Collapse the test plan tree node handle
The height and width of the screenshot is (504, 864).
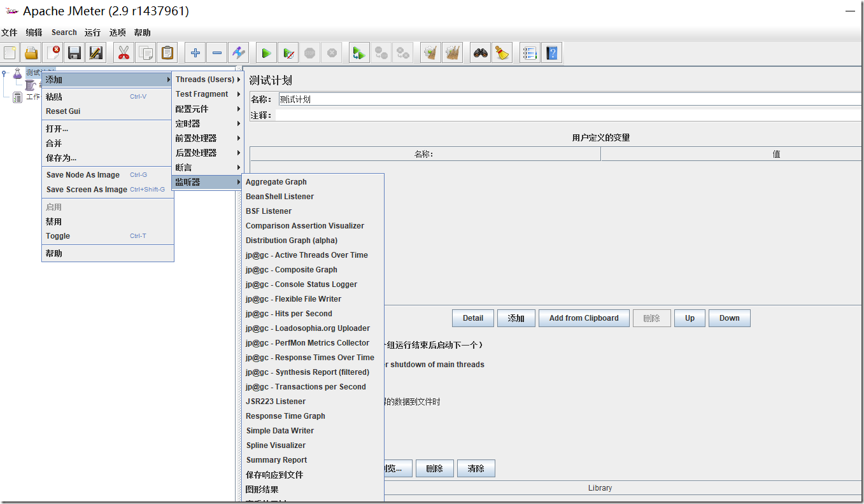point(4,73)
